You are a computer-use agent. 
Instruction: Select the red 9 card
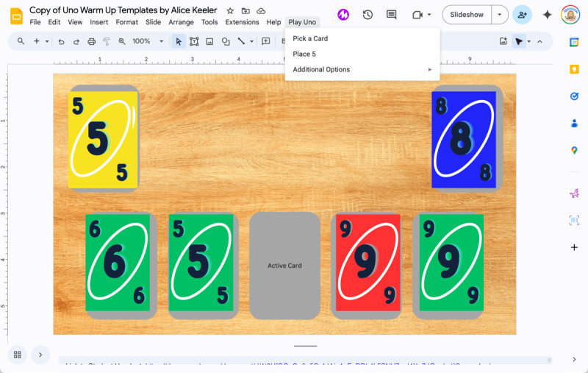tap(368, 263)
